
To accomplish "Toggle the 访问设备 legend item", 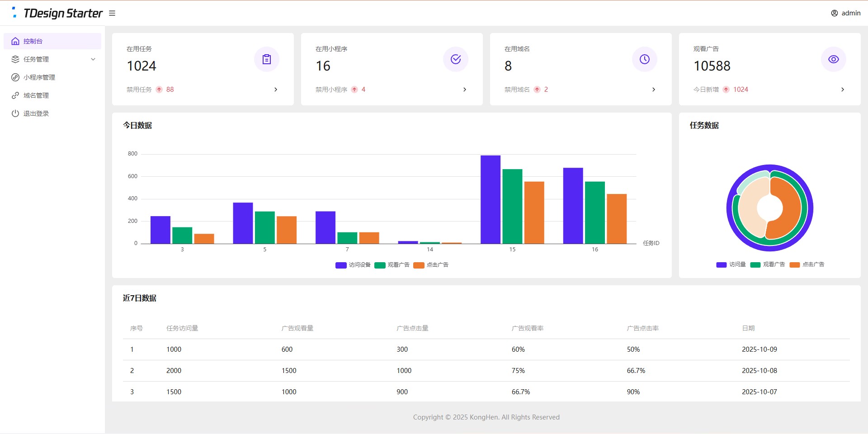I will pos(353,265).
